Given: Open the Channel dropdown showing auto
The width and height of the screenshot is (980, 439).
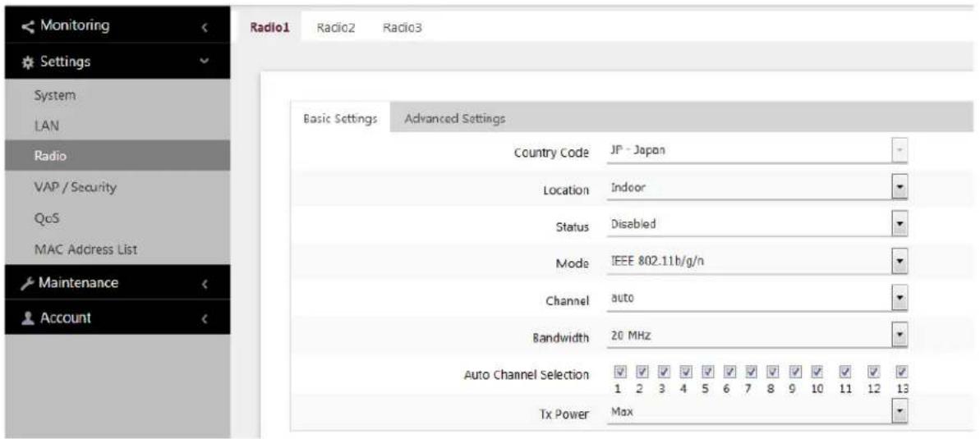Looking at the screenshot, I should coord(756,299).
